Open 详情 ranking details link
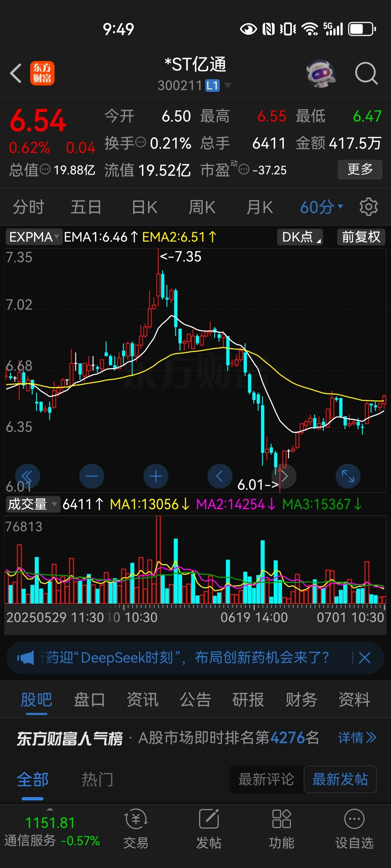This screenshot has width=391, height=868. pyautogui.click(x=357, y=737)
